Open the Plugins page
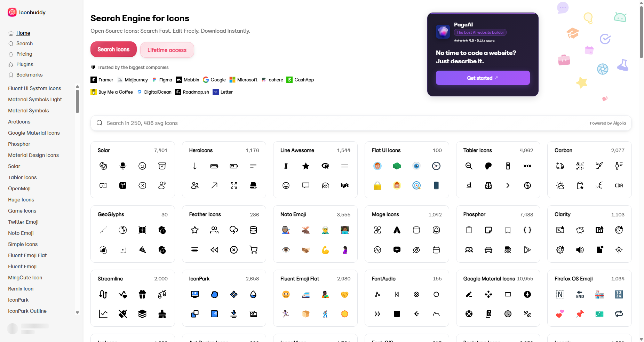 point(25,64)
